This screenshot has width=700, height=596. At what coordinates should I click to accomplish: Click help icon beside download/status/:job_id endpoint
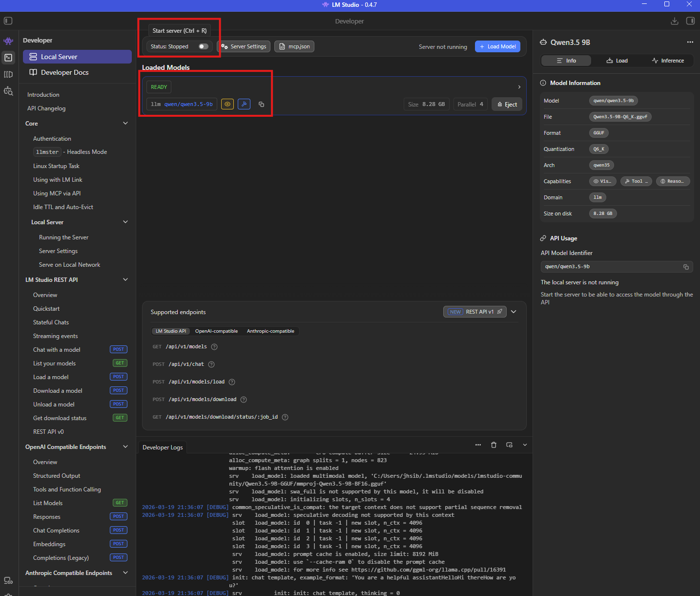[x=285, y=417]
